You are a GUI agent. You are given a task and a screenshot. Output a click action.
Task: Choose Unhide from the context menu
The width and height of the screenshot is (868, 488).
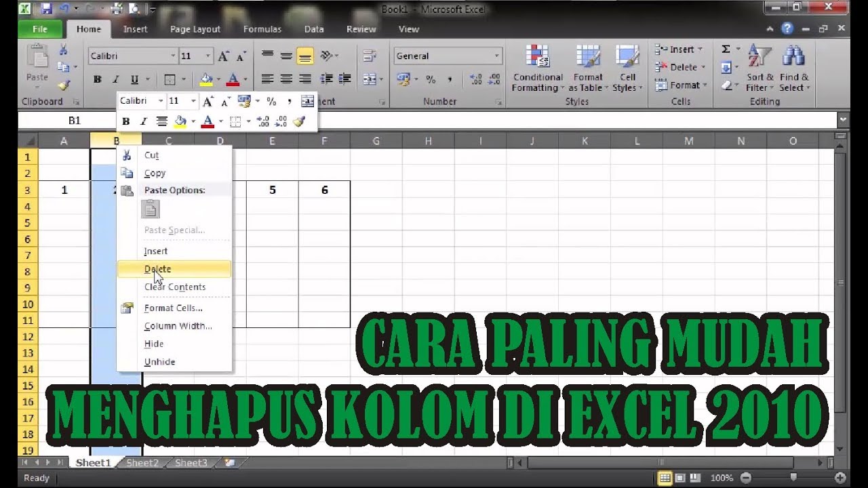tap(174, 362)
